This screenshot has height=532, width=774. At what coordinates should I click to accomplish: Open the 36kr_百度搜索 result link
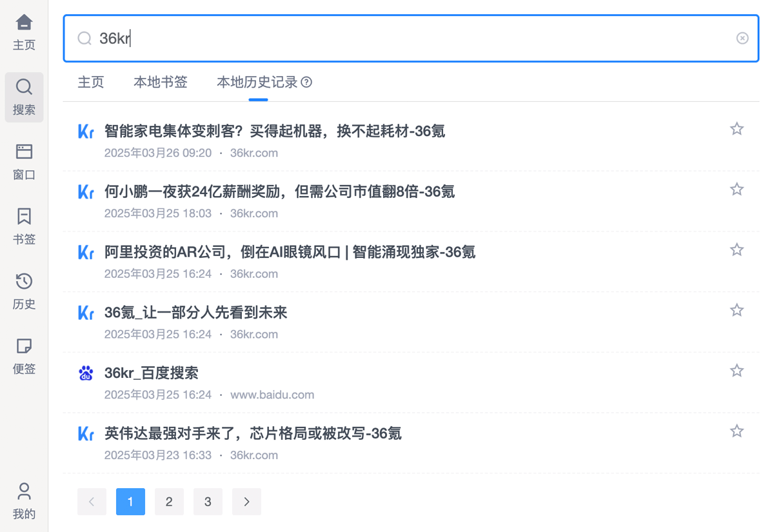coord(151,373)
